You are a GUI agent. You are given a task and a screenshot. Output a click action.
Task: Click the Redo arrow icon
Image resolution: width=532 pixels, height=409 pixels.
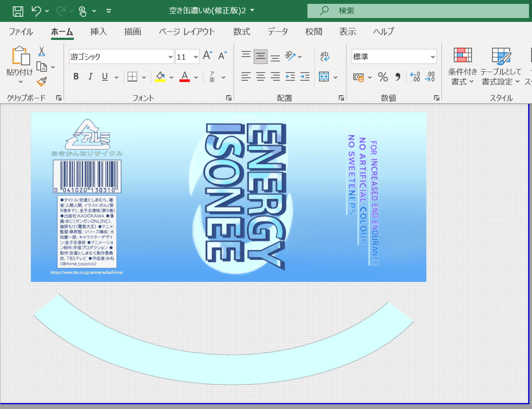point(61,11)
